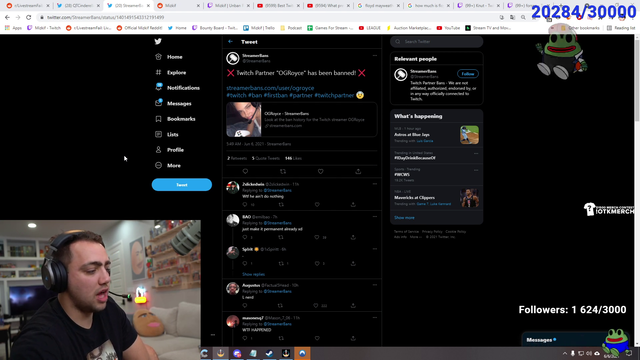Like BAO's reply 'just make it permanent'

click(x=317, y=237)
